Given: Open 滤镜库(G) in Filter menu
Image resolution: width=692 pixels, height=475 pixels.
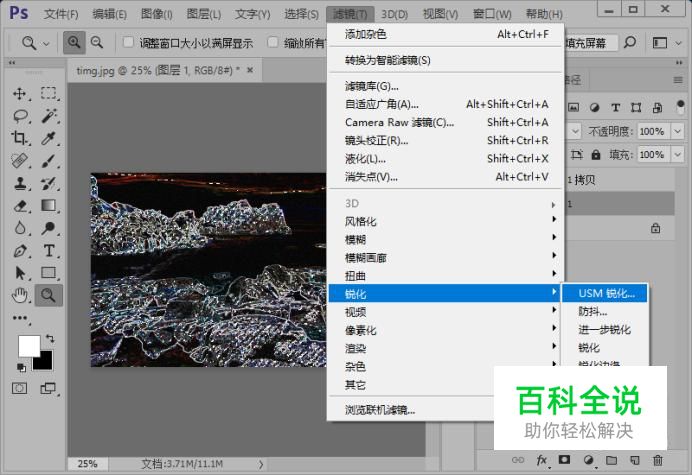Looking at the screenshot, I should tap(445, 86).
